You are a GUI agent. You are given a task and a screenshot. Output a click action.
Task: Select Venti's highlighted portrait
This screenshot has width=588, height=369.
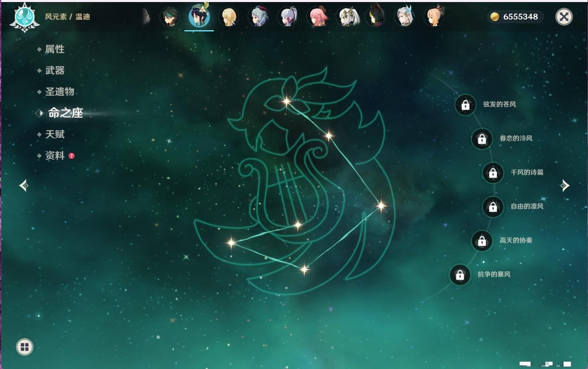pyautogui.click(x=199, y=16)
